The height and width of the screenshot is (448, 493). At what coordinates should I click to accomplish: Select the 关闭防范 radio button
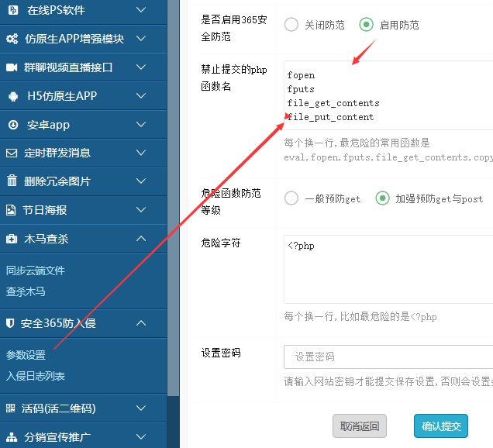[x=291, y=25]
